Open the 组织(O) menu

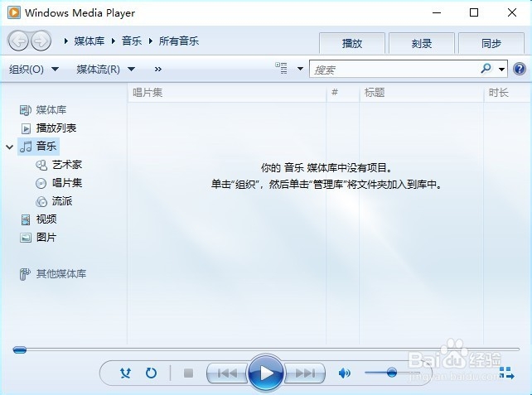(x=34, y=70)
